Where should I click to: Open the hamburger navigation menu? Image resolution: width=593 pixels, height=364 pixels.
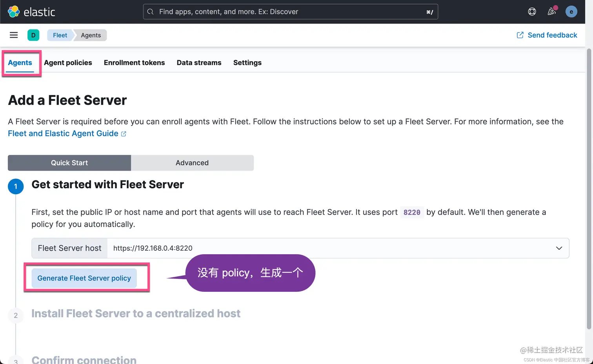14,35
